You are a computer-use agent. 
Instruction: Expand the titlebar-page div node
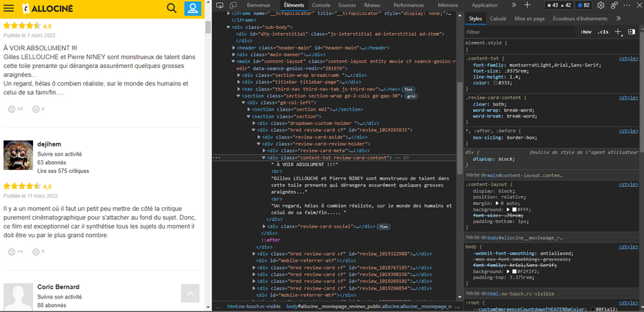pos(239,82)
